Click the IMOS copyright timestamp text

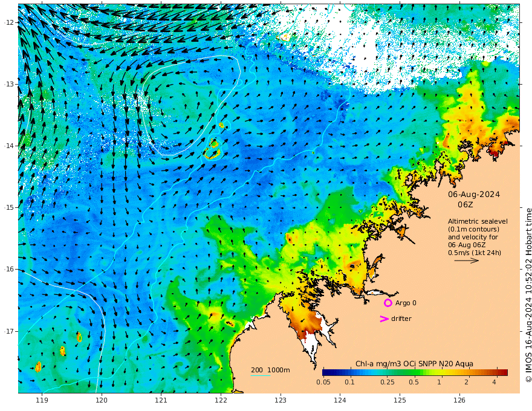(x=528, y=295)
